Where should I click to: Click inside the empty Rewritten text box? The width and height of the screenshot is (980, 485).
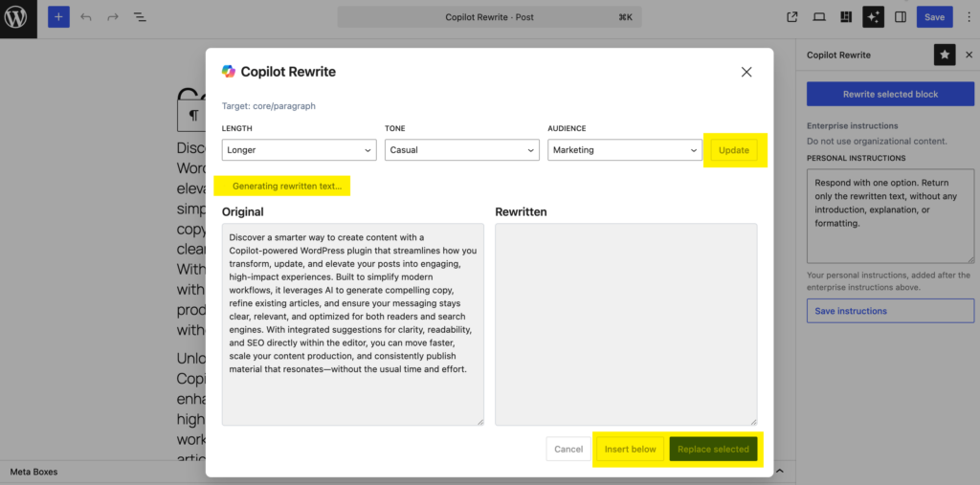pyautogui.click(x=626, y=324)
